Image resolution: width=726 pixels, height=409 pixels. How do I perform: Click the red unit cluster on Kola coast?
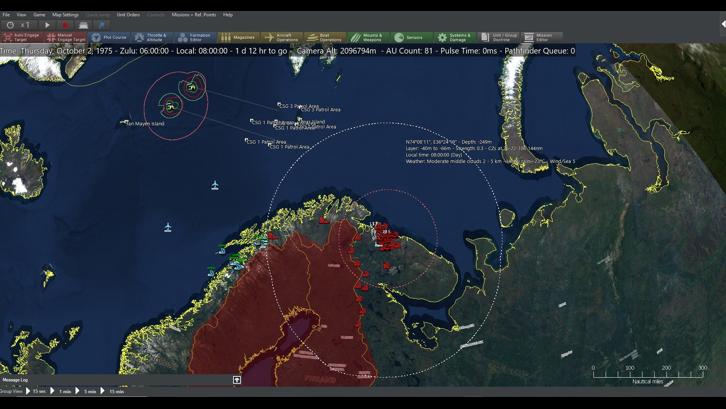386,236
